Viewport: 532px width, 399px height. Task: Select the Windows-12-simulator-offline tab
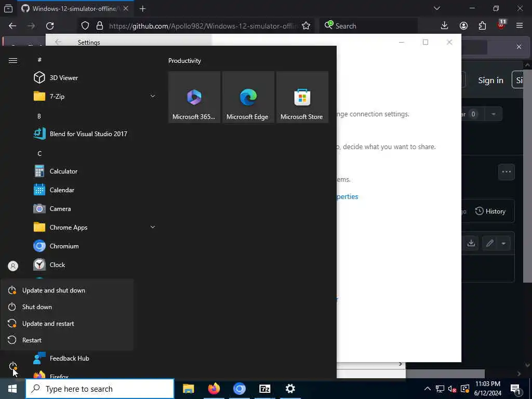point(75,9)
